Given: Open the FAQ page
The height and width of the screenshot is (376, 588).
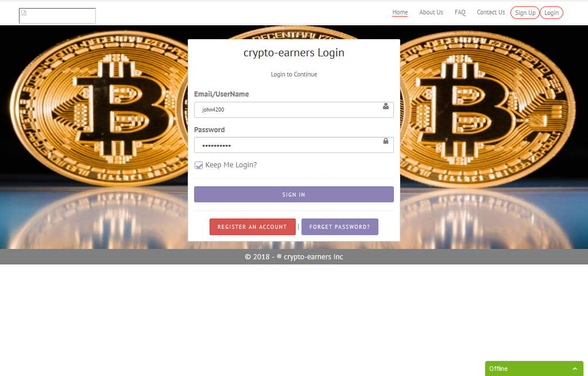Looking at the screenshot, I should (x=460, y=13).
